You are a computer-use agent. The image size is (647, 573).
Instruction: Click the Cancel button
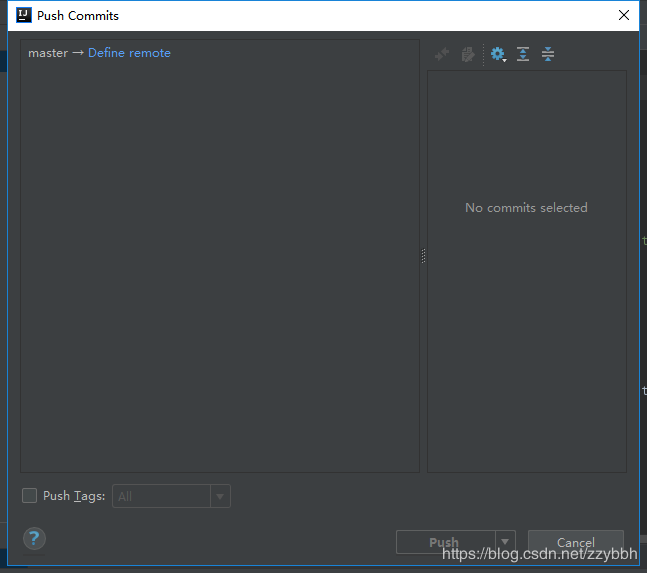[x=576, y=542]
